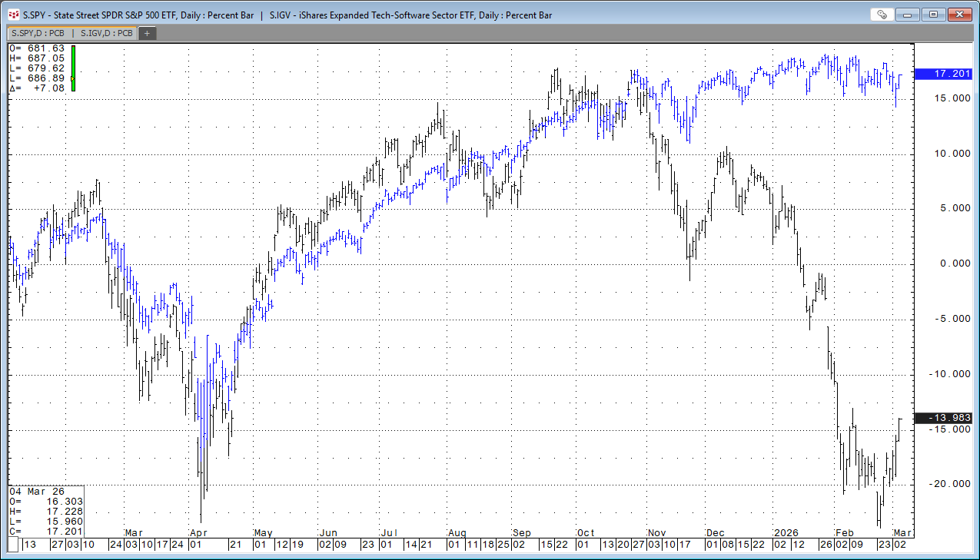Click the small square box at bottom-left corner
Image resolution: width=980 pixels, height=560 pixels.
[12, 545]
